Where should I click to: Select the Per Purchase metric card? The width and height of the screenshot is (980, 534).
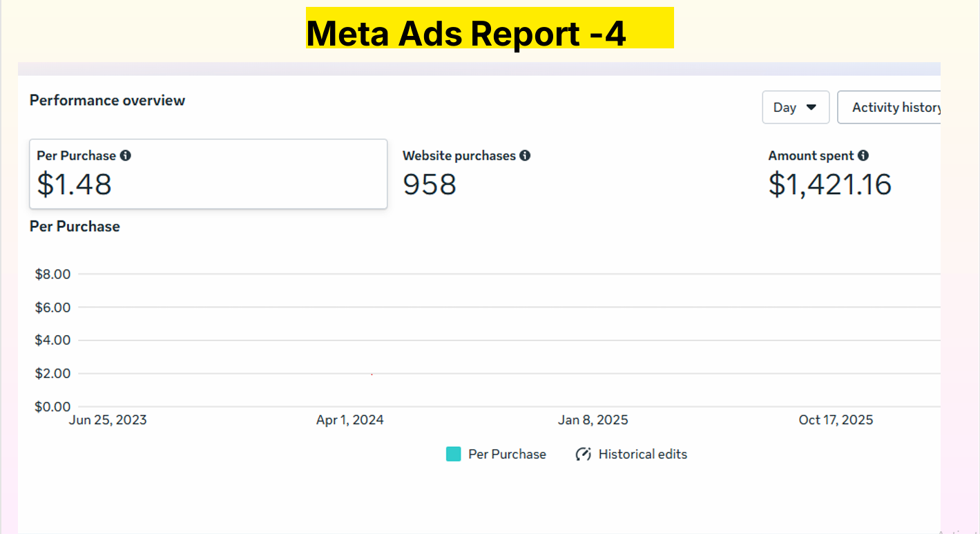pos(208,174)
